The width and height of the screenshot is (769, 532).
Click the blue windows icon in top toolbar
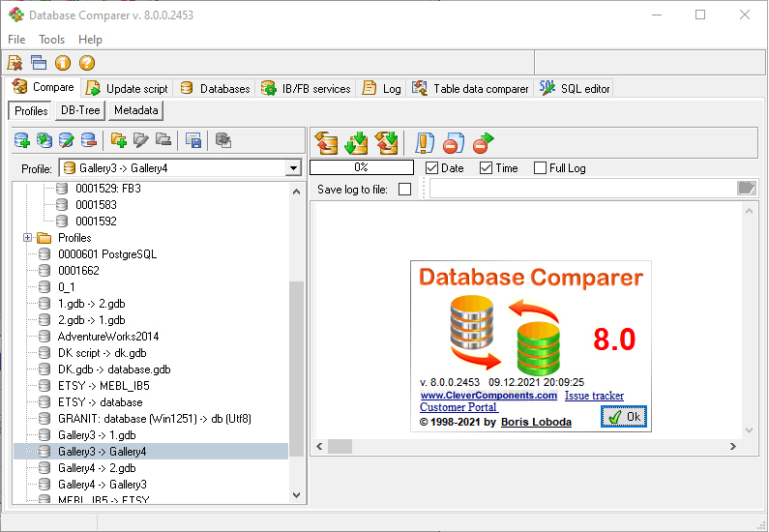point(39,63)
